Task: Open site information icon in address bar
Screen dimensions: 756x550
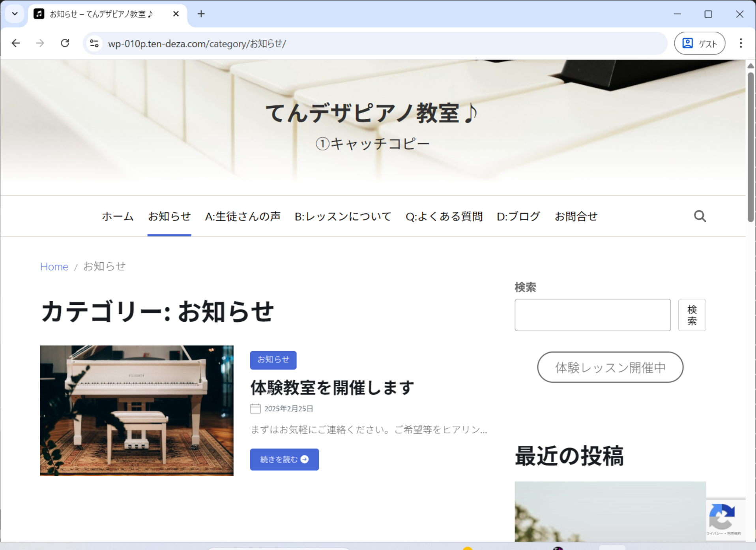Action: (94, 43)
